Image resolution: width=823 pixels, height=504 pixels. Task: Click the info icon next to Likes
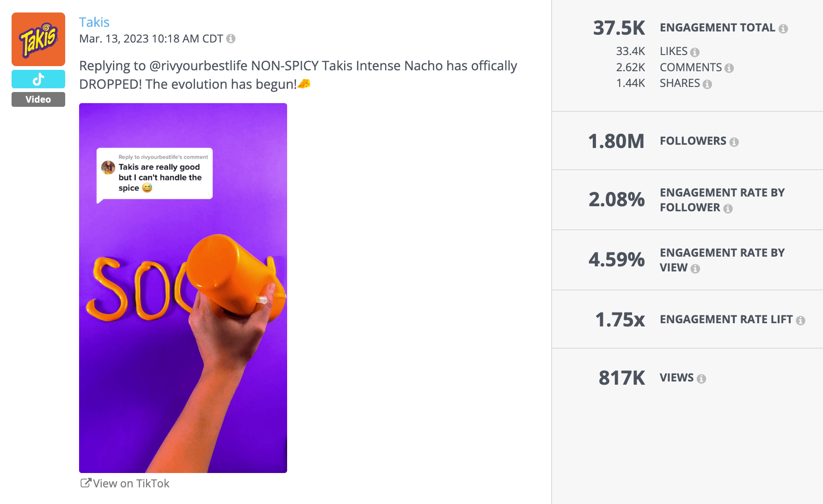pyautogui.click(x=695, y=52)
